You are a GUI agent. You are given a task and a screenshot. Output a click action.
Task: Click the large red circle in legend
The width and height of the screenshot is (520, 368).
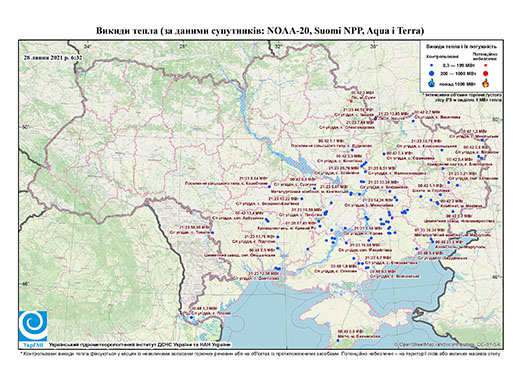485,73
